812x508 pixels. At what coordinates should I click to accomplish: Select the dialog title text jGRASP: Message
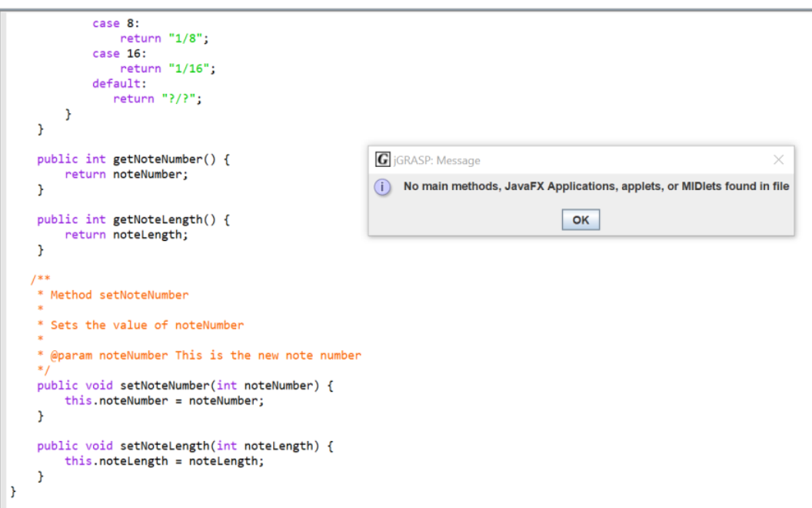pyautogui.click(x=435, y=159)
